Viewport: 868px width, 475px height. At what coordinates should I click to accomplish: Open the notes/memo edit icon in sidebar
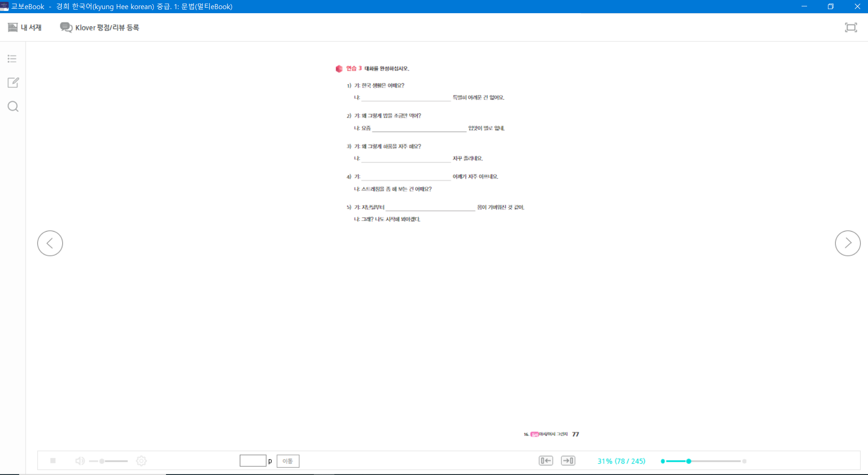pos(13,82)
